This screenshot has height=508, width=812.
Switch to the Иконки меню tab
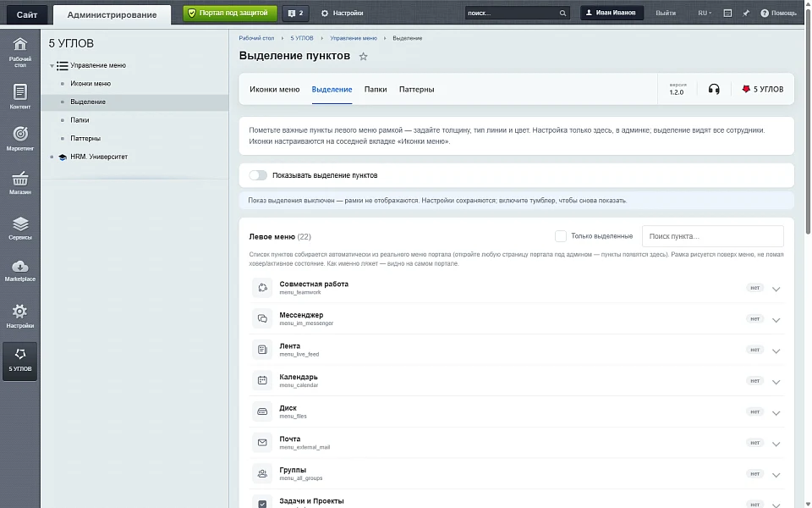click(274, 89)
